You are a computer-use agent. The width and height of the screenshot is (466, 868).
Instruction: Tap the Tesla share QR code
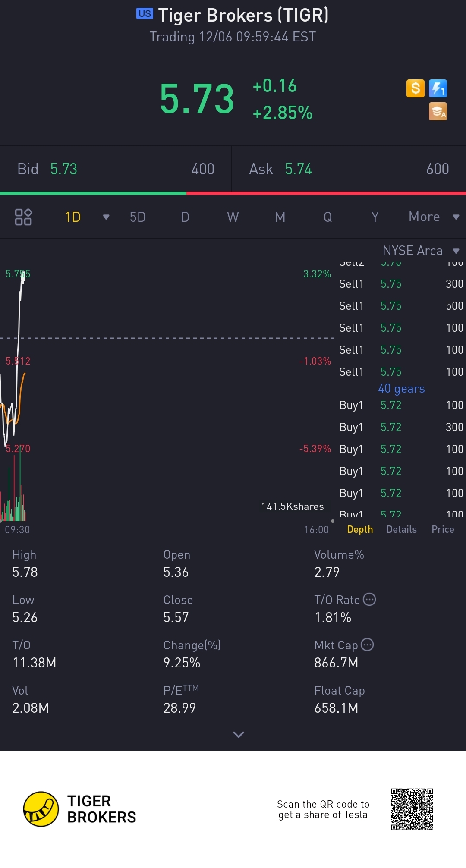coord(412,809)
